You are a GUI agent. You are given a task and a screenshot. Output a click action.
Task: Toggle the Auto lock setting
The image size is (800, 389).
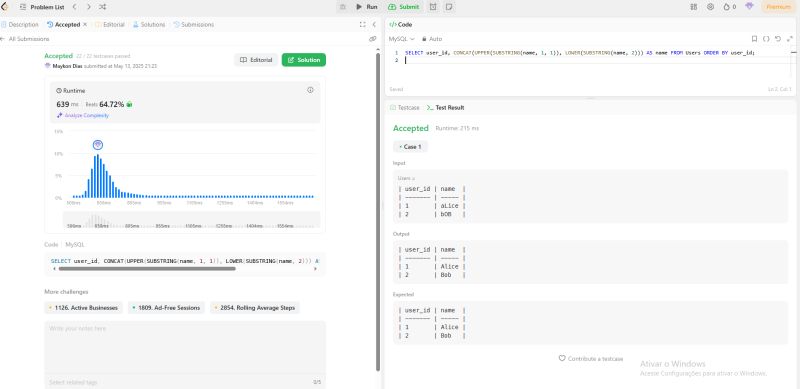(433, 39)
